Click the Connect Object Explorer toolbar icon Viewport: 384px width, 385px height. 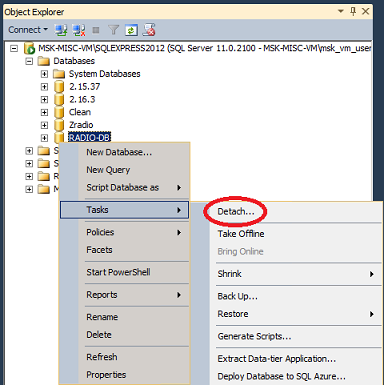61,30
